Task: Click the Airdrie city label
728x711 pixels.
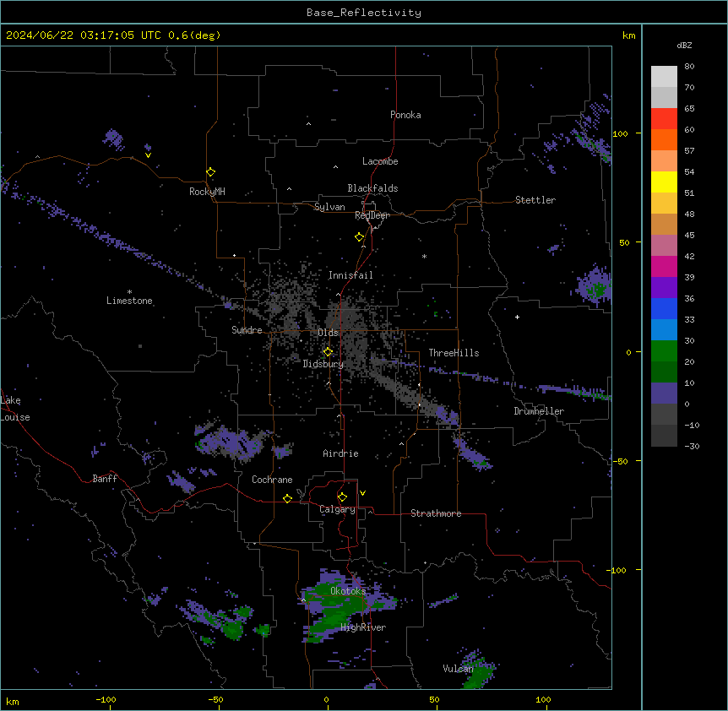Action: pos(341,453)
